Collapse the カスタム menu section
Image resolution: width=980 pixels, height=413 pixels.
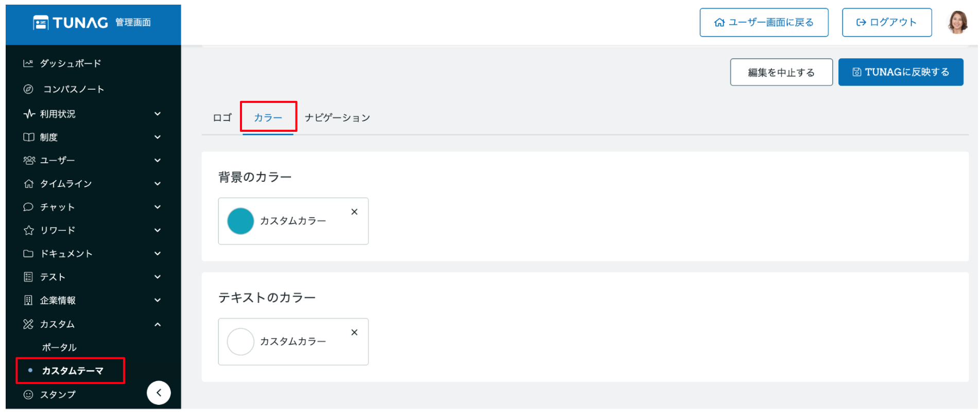point(158,324)
